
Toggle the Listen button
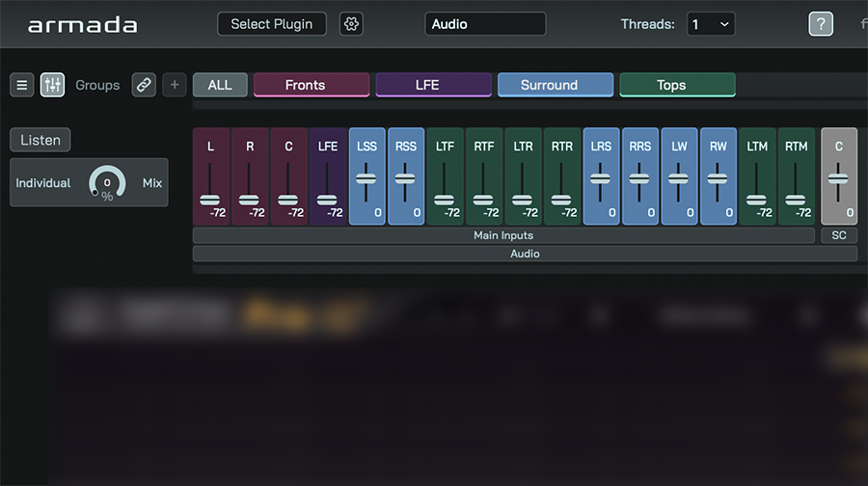(41, 140)
